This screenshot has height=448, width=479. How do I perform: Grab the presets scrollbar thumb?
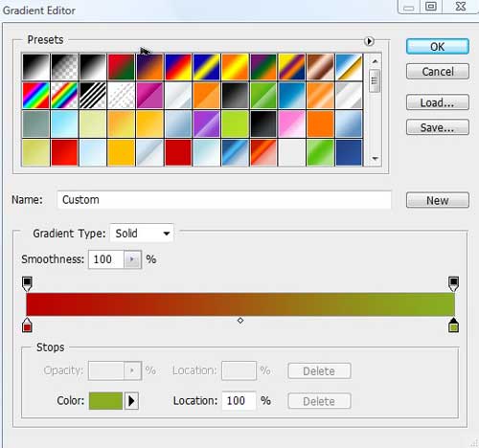pyautogui.click(x=375, y=80)
